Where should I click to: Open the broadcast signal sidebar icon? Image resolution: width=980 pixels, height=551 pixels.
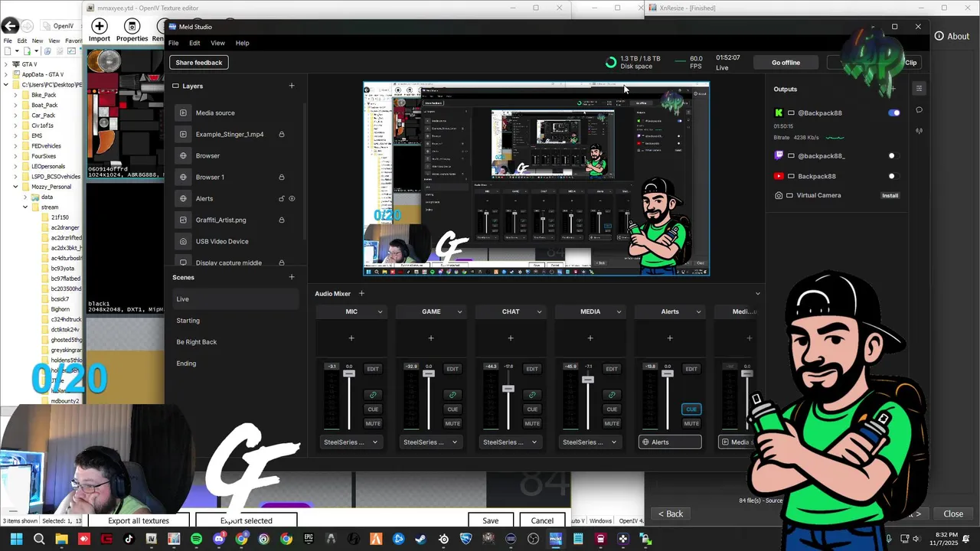pyautogui.click(x=920, y=131)
